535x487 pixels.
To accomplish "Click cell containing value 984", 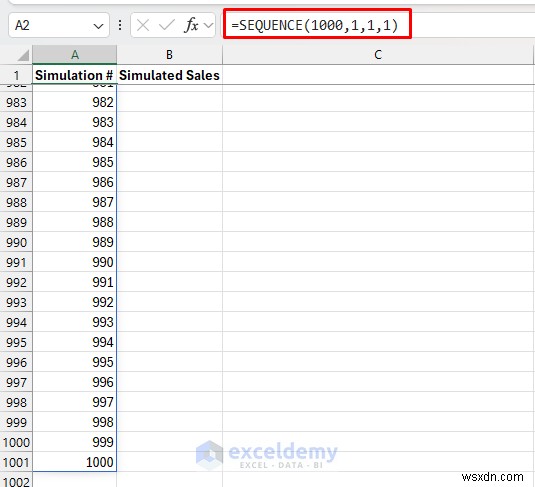I will [x=75, y=142].
